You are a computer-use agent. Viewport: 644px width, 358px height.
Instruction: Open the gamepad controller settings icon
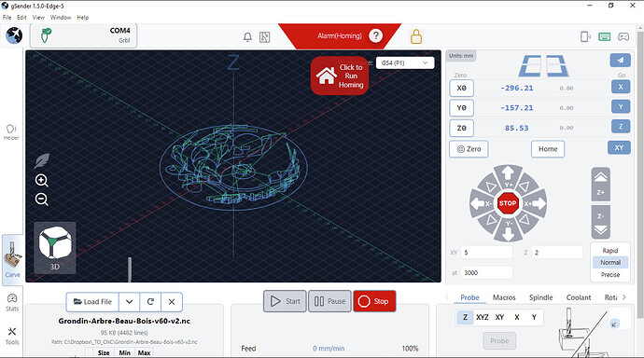pos(623,36)
